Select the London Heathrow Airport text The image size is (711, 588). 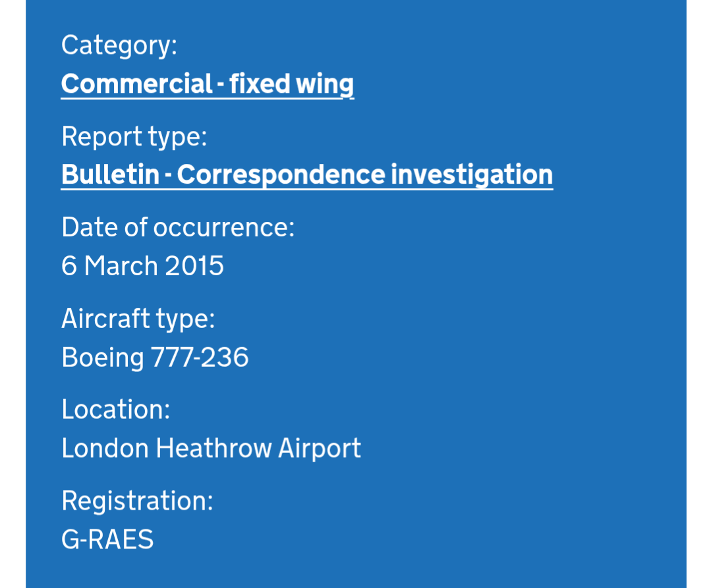pyautogui.click(x=211, y=448)
